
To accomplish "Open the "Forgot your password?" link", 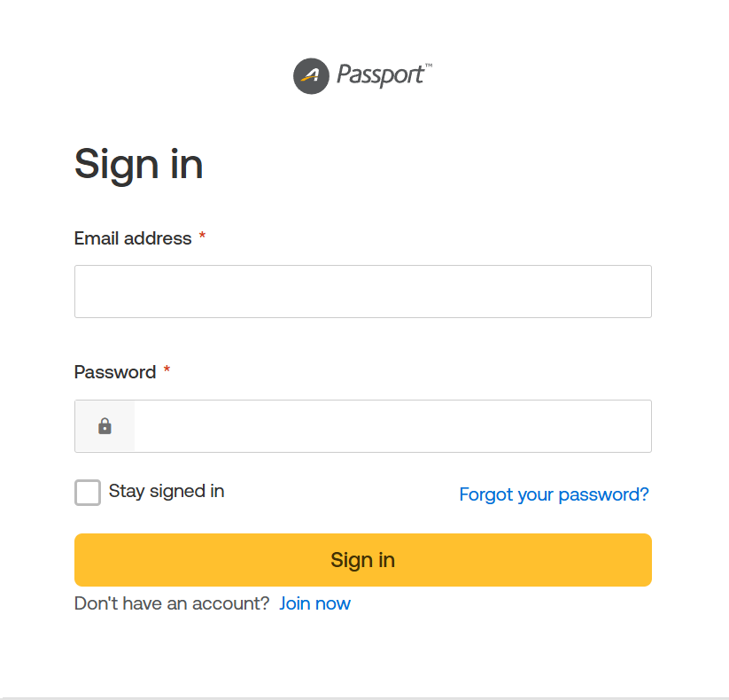I will tap(554, 494).
